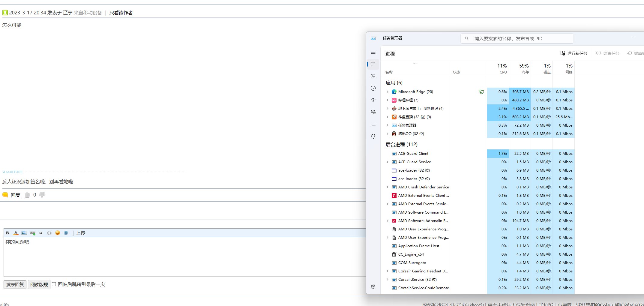
Task: Click the green efficiency leaf icon on Edge row
Action: coord(481,92)
